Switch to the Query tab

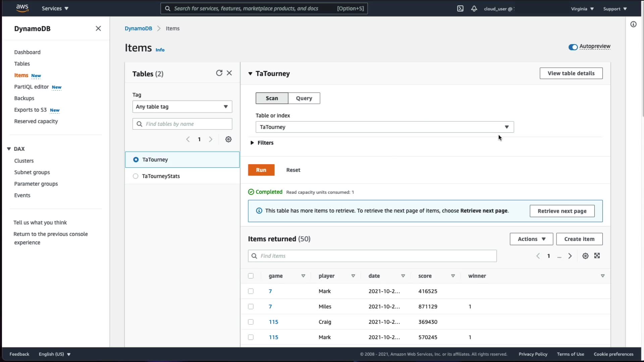[x=304, y=98]
